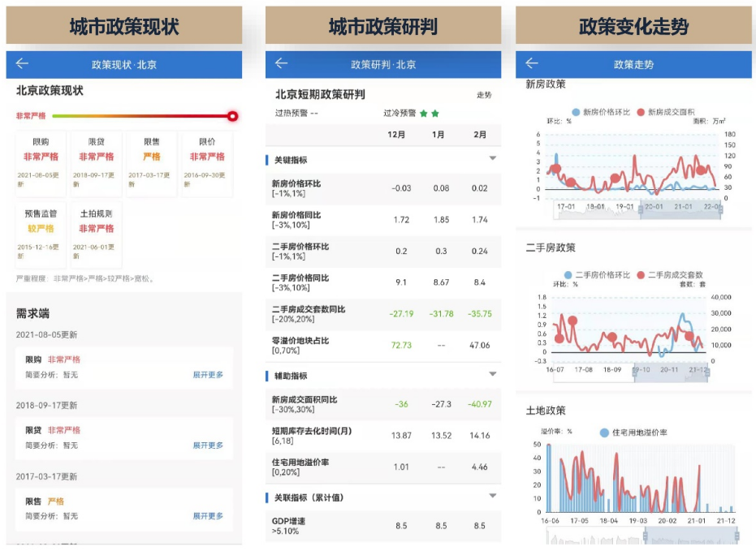Open the 限购 policy card

(41, 164)
